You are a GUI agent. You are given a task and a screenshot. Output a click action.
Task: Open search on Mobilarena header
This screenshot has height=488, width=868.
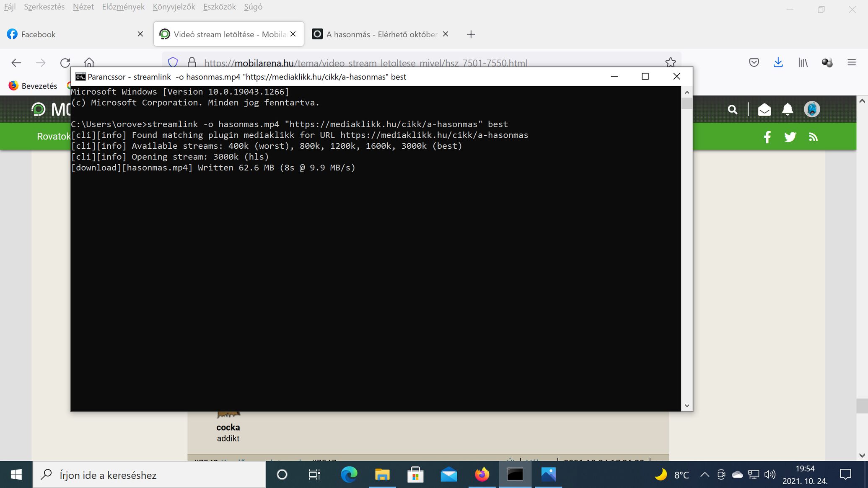[733, 110]
